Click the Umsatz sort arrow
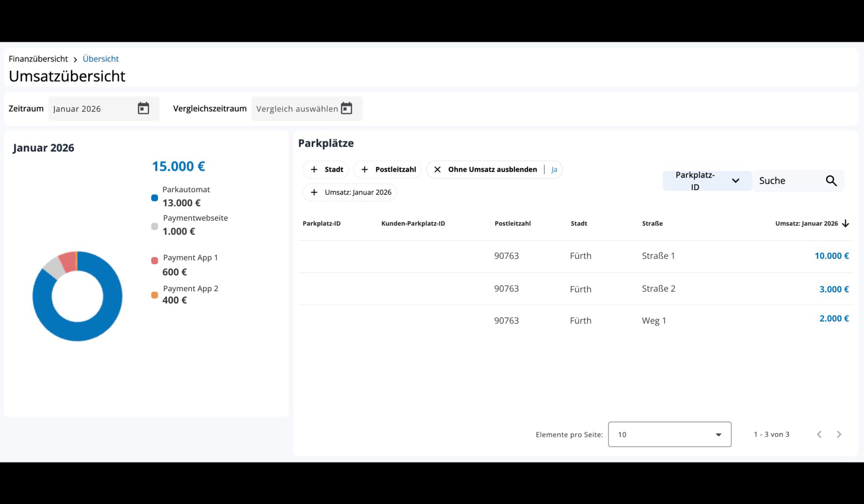 coord(845,224)
